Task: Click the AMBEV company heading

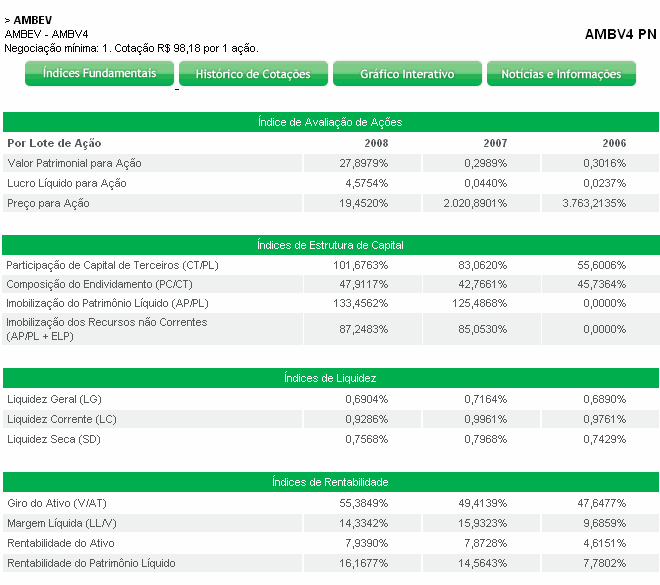Action: 33,20
